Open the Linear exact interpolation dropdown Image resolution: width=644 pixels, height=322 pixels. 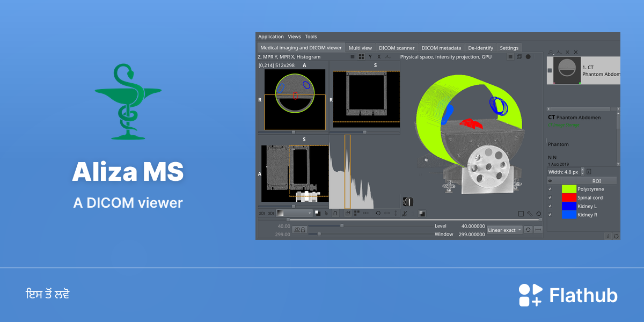pos(504,230)
